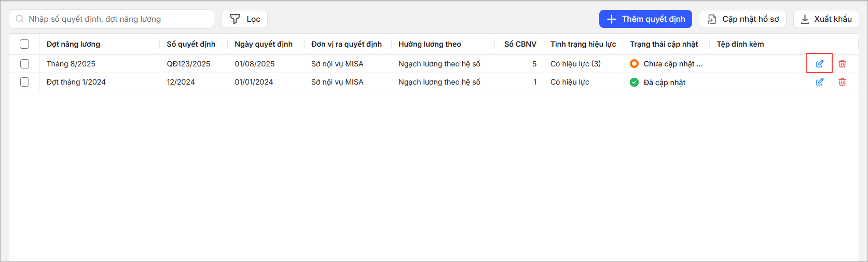
Task: Tick the select-all header checkbox
Action: click(x=24, y=44)
